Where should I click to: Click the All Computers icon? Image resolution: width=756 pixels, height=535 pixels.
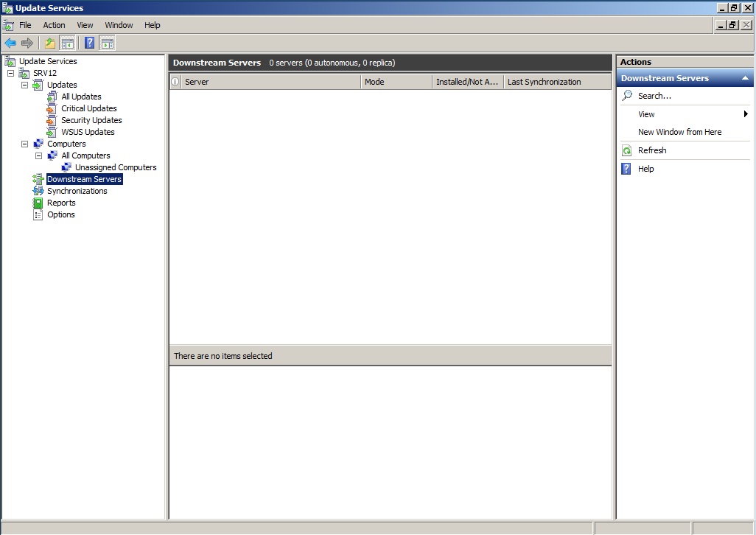click(x=52, y=155)
